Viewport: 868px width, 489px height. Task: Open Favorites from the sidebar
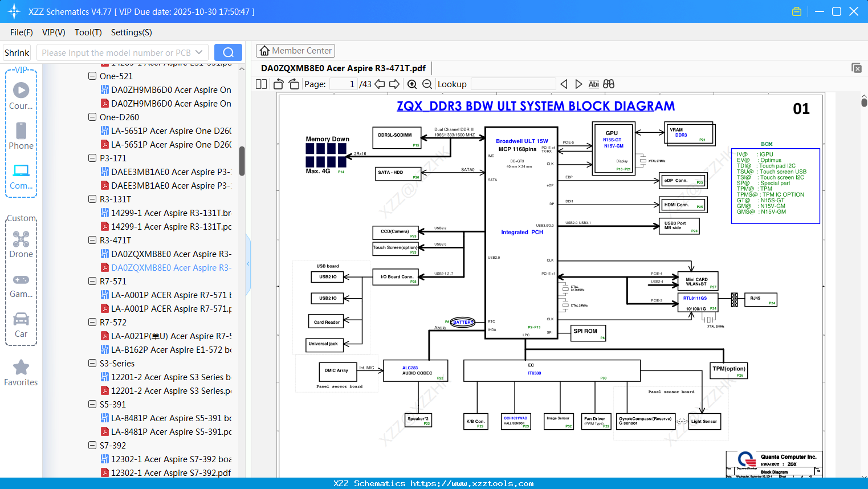[x=21, y=373]
